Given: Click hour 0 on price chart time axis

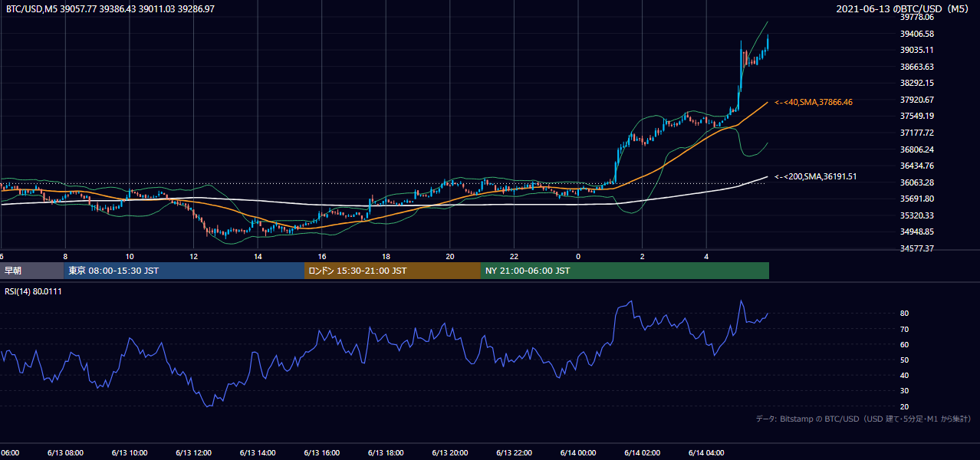Looking at the screenshot, I should tap(578, 256).
